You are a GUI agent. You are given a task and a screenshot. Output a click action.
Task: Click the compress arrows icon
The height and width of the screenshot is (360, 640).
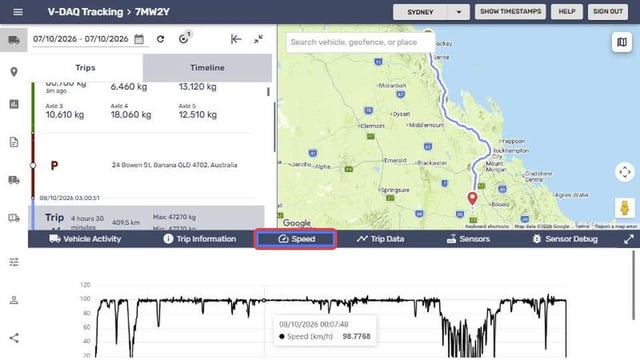(x=258, y=39)
